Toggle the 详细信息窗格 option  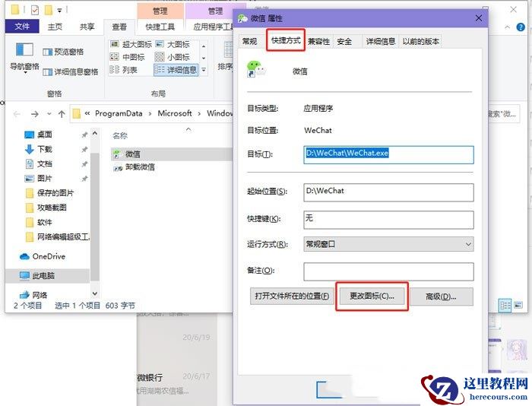coord(71,71)
